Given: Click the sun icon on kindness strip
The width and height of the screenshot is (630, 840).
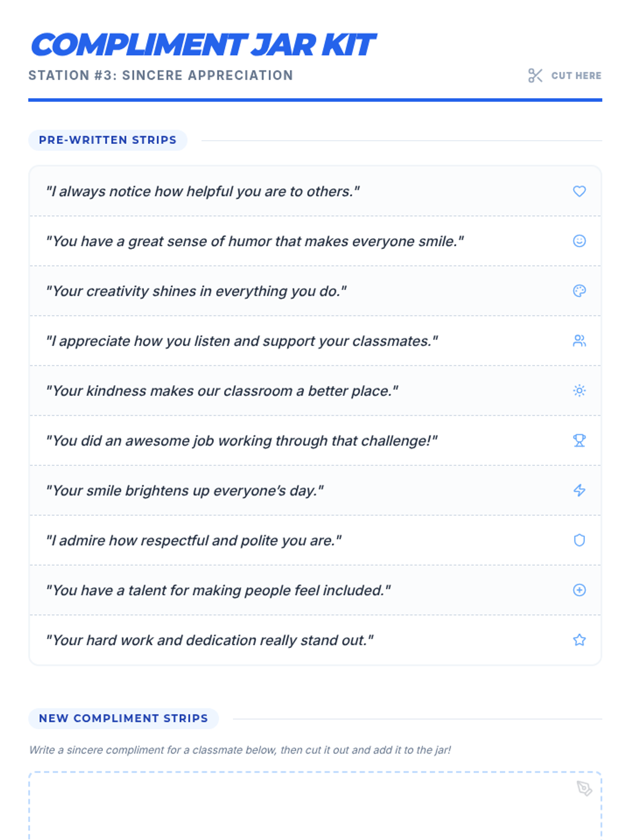Looking at the screenshot, I should (x=579, y=391).
